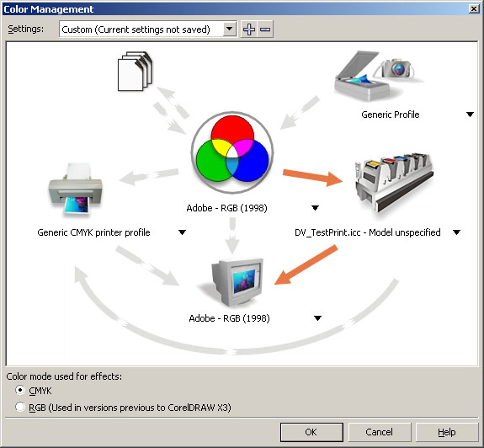Open the Settings preset dropdown
This screenshot has height=448, width=484.
229,29
